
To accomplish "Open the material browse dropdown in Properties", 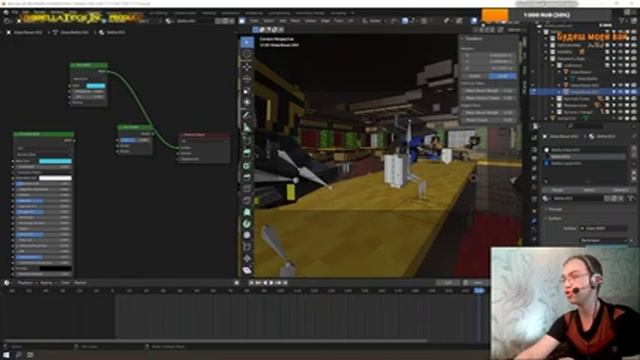I will [x=546, y=198].
